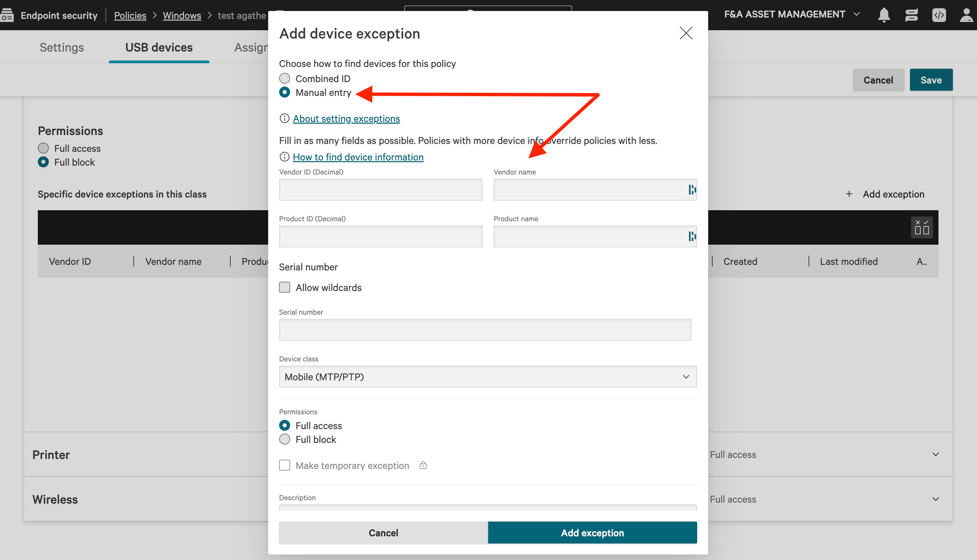Open the Policies breadcrumb link

coord(130,15)
